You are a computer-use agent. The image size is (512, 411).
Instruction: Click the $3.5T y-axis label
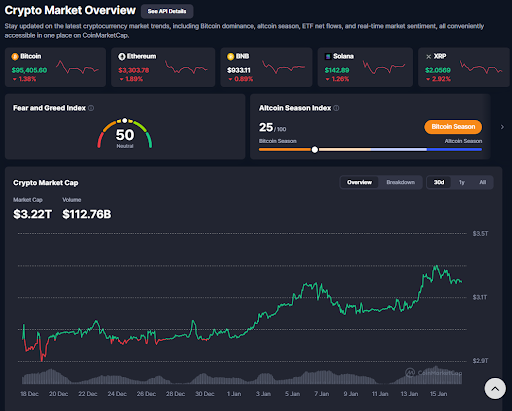pos(480,234)
